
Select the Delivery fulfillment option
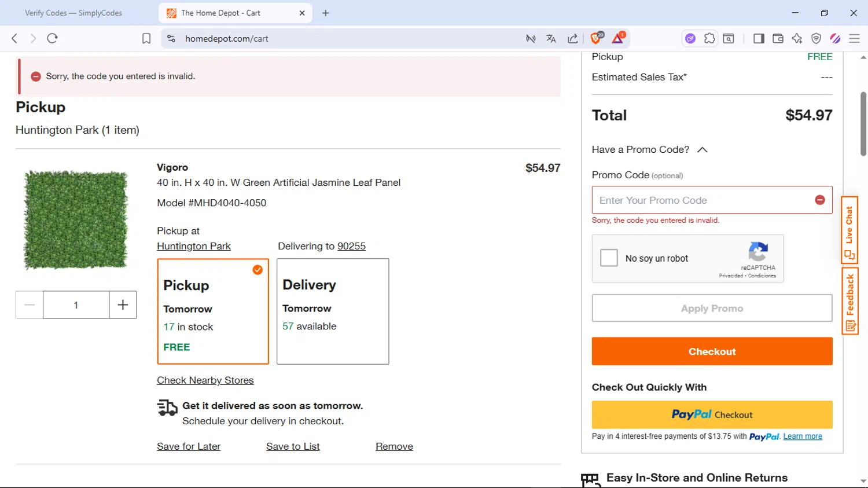[x=333, y=311]
